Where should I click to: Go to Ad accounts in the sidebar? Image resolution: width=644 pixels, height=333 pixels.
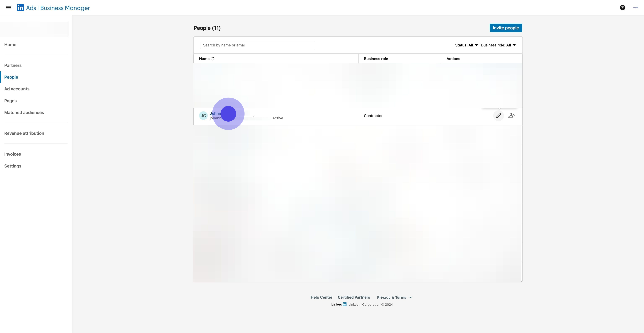[x=17, y=89]
